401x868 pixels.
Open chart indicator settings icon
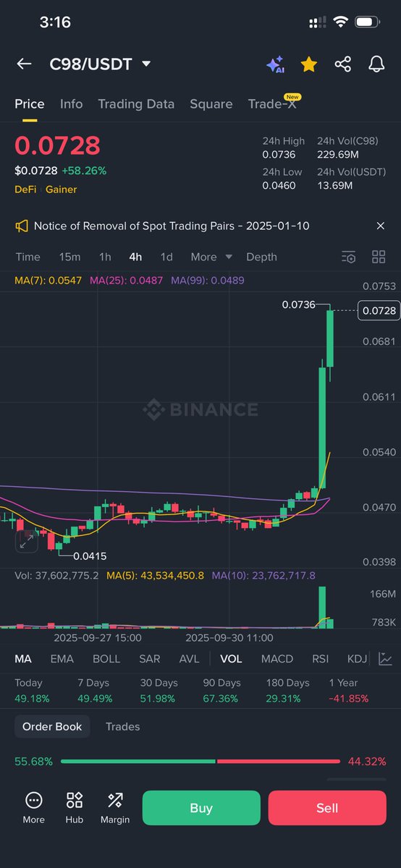[x=349, y=257]
